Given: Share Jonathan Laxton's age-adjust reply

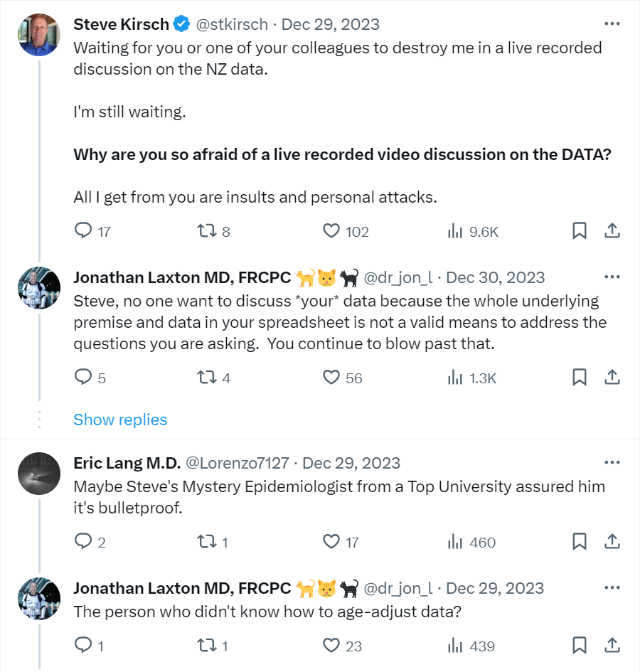Looking at the screenshot, I should click(x=612, y=646).
